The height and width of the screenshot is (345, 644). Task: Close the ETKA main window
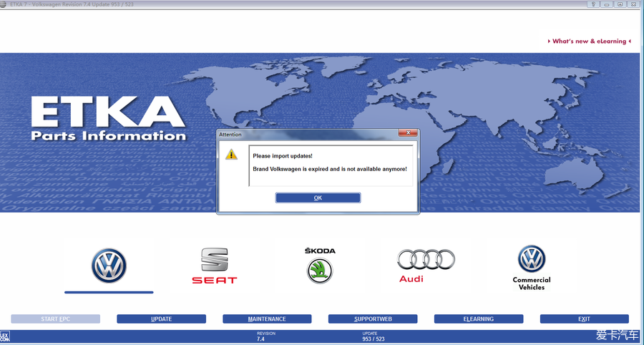(x=634, y=4)
